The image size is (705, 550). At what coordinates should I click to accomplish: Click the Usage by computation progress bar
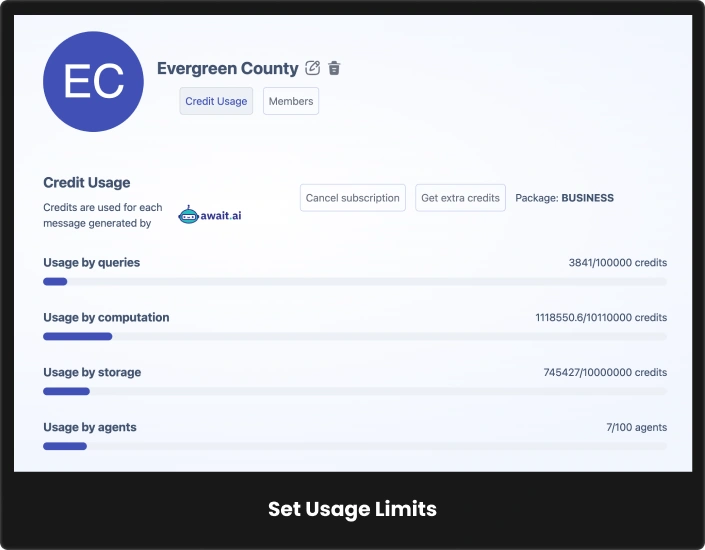[x=355, y=336]
